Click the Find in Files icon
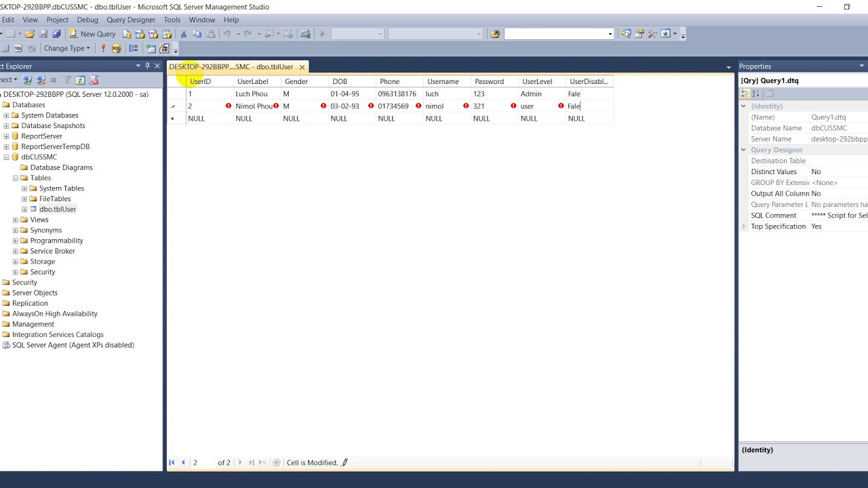 [x=495, y=34]
